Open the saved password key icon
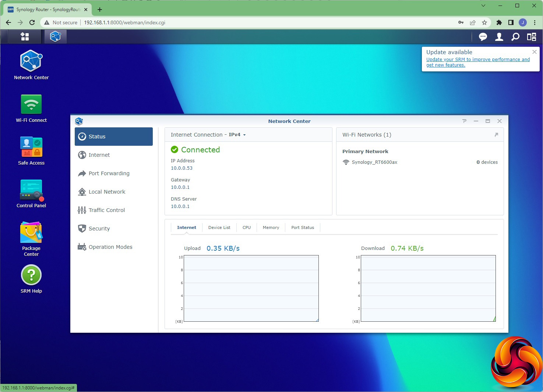 pos(461,22)
